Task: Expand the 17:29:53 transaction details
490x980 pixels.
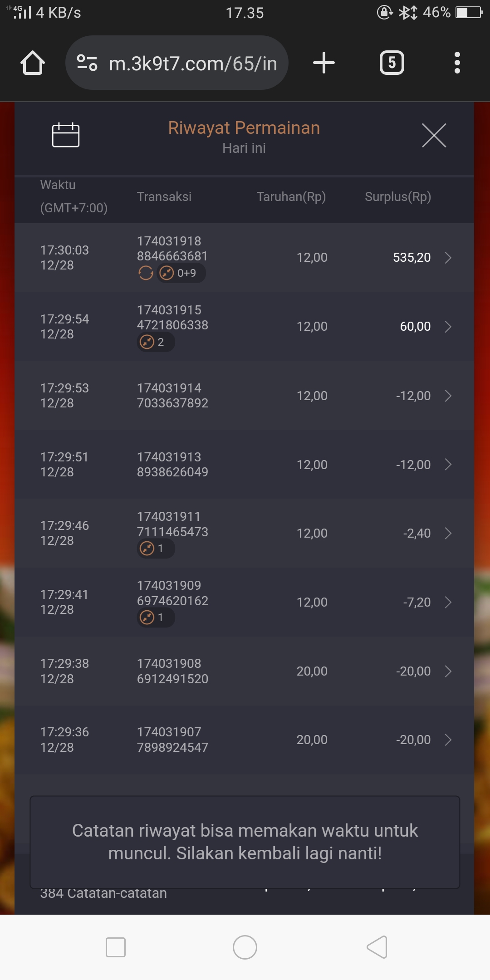Action: (448, 396)
